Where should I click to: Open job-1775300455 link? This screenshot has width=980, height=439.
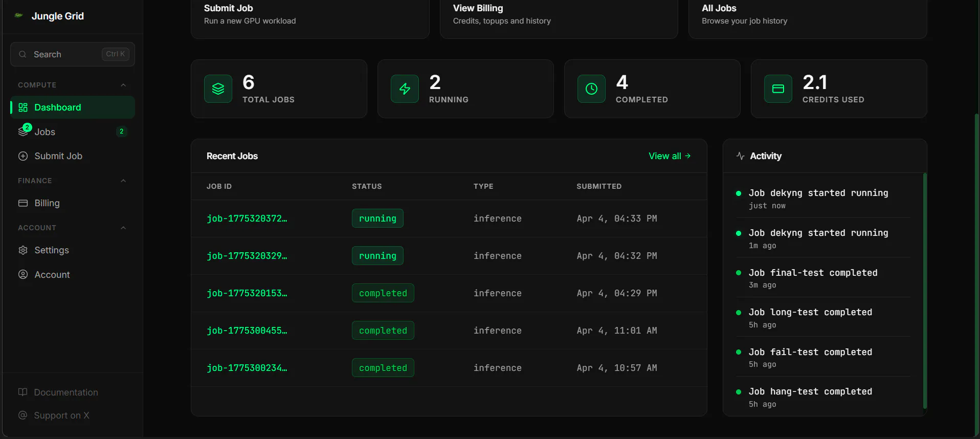(x=247, y=331)
